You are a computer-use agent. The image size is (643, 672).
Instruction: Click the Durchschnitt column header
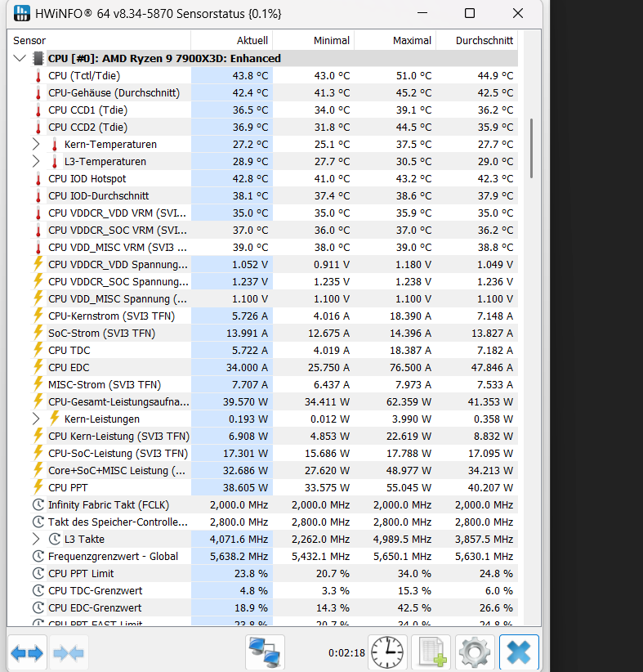point(477,41)
